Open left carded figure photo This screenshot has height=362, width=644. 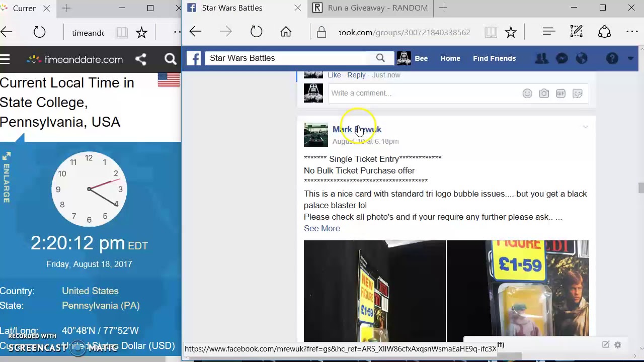374,291
